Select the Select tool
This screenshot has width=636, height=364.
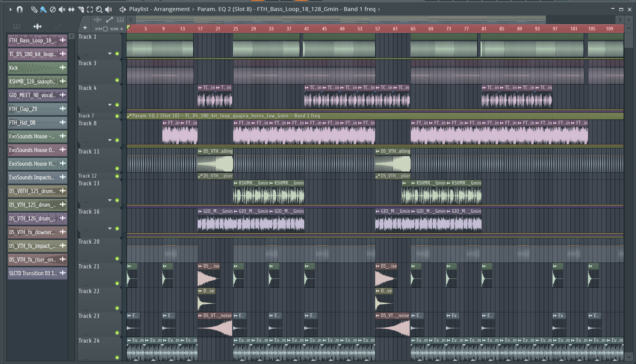(90, 9)
